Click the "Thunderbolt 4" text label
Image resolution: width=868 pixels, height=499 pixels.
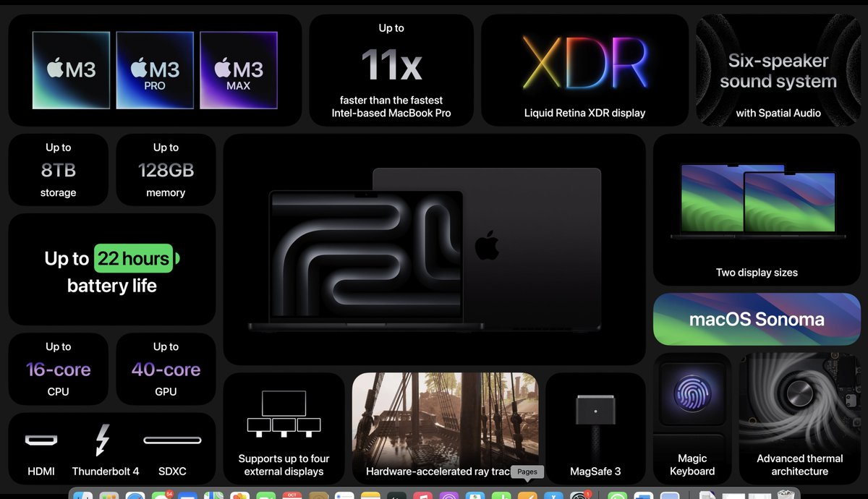(106, 472)
